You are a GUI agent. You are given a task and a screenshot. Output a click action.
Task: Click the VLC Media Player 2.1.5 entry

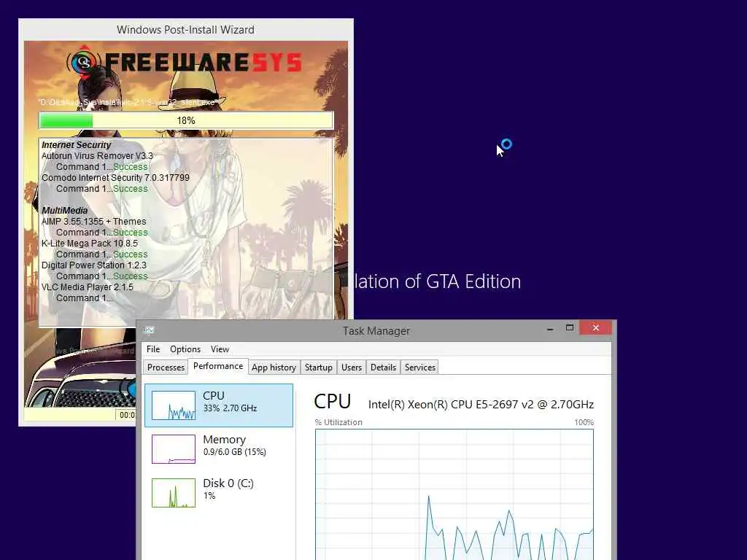88,287
